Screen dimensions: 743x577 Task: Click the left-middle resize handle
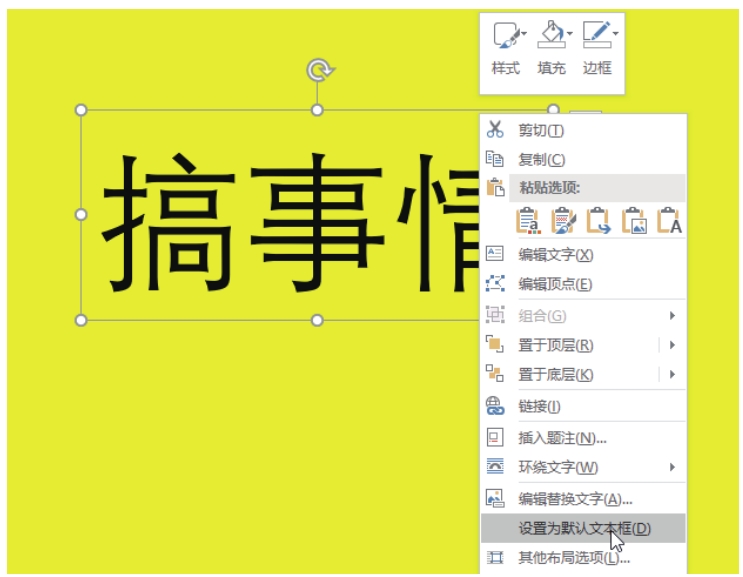(81, 215)
